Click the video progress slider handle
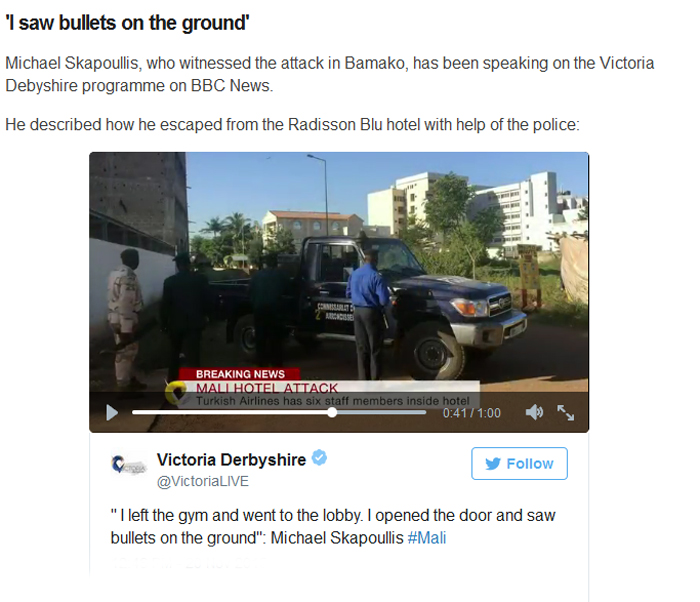The width and height of the screenshot is (700, 602). pyautogui.click(x=332, y=413)
